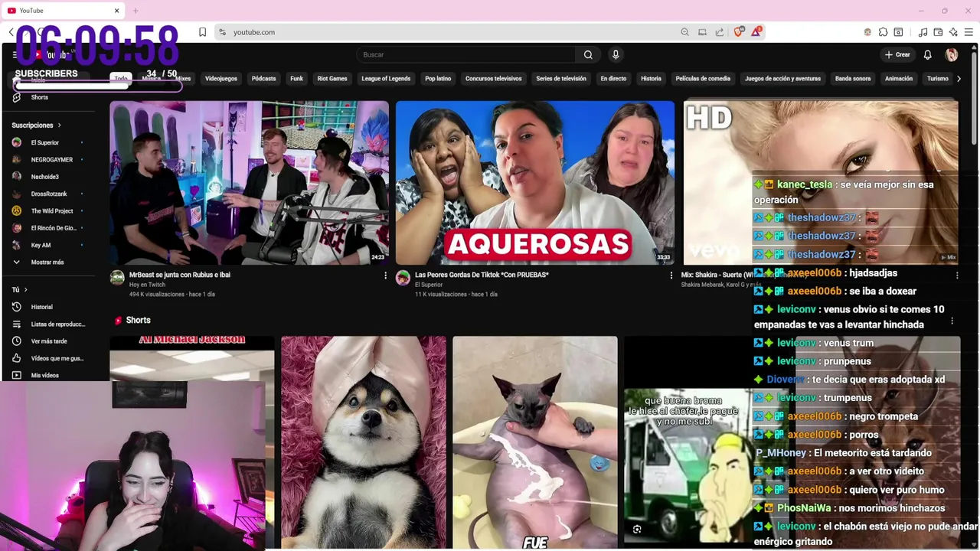
Task: Click the YouTube Buscar search field
Action: pyautogui.click(x=465, y=54)
